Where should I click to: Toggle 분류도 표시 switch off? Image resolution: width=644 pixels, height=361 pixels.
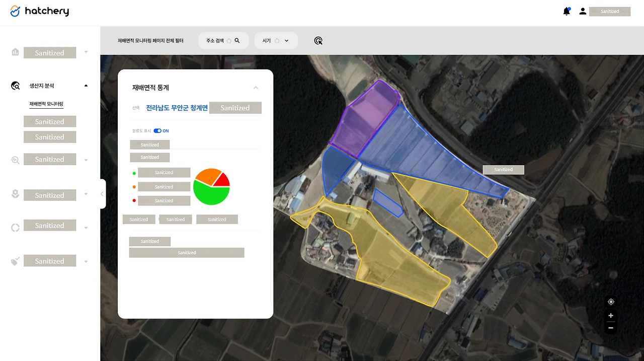click(x=157, y=131)
